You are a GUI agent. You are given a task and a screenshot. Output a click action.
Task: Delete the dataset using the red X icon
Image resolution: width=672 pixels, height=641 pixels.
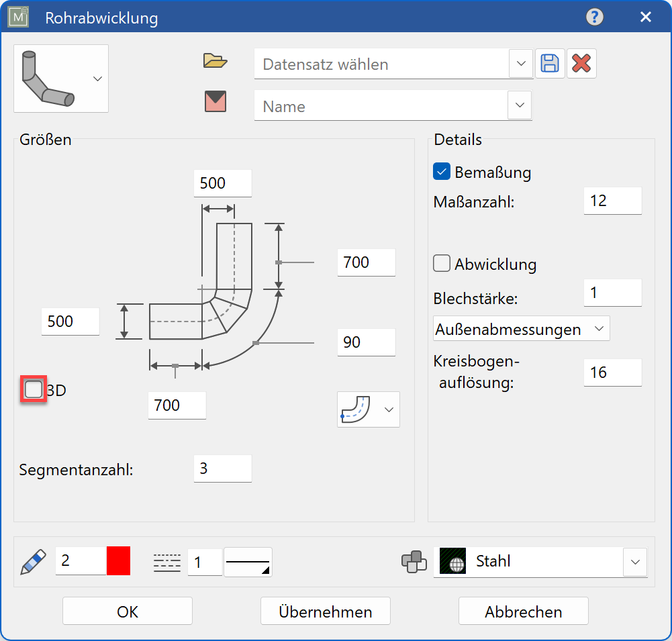click(581, 63)
